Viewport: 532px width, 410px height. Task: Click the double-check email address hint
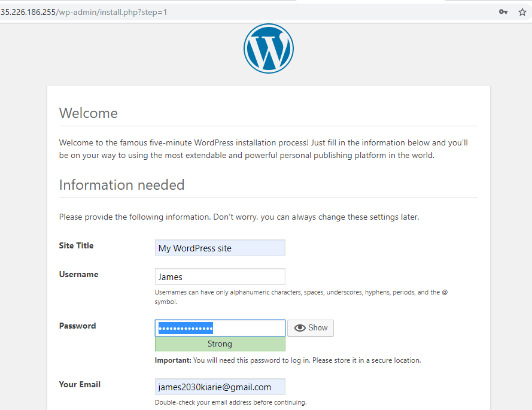[230, 402]
